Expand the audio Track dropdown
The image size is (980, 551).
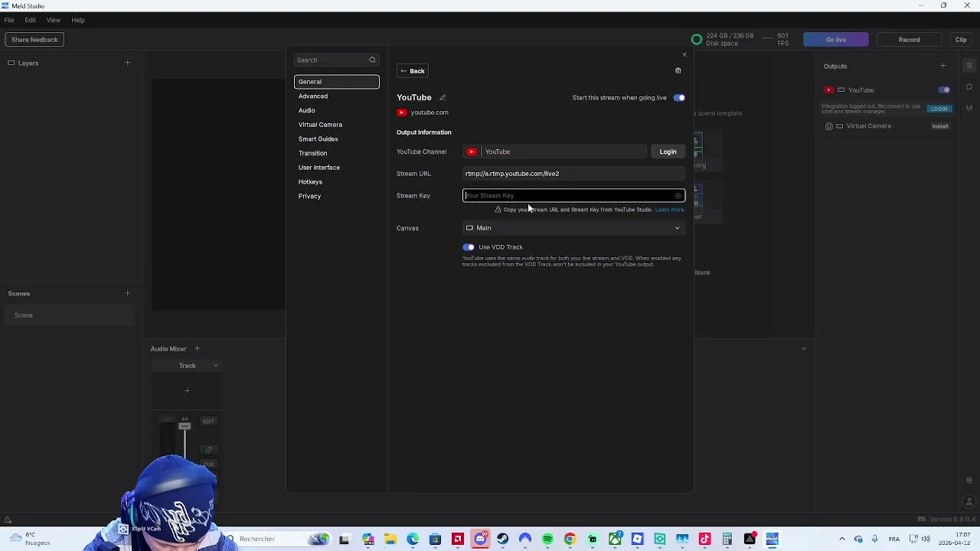[216, 366]
